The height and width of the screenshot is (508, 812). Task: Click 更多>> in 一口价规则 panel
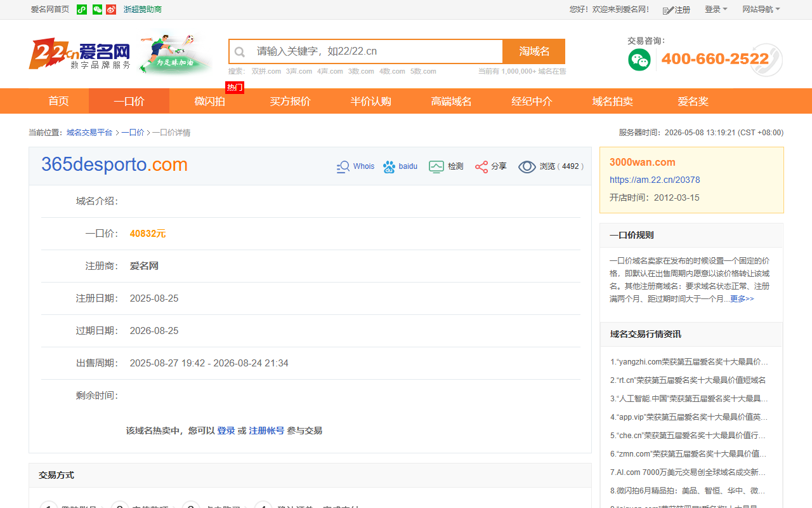[742, 298]
